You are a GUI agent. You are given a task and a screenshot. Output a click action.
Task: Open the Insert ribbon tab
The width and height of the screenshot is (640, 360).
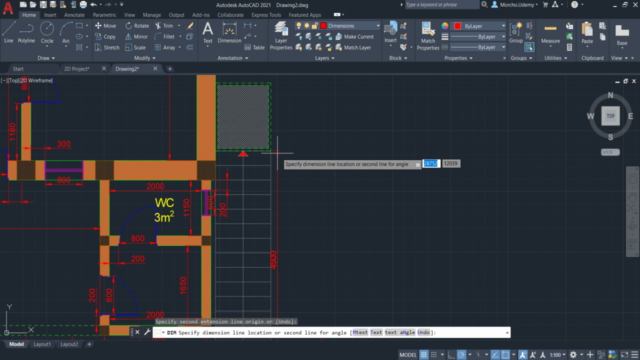pyautogui.click(x=50, y=15)
